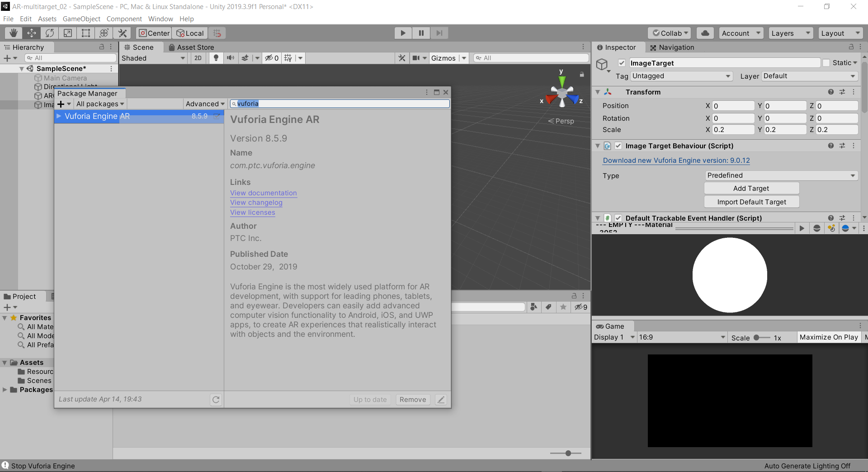The height and width of the screenshot is (472, 868).
Task: Toggle 2D scene view mode
Action: [198, 58]
